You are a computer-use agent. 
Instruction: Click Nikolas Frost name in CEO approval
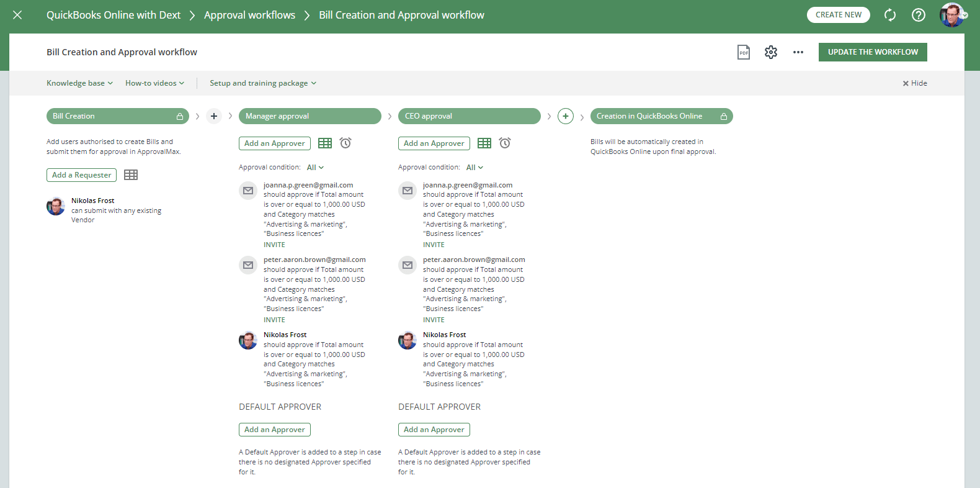[444, 335]
